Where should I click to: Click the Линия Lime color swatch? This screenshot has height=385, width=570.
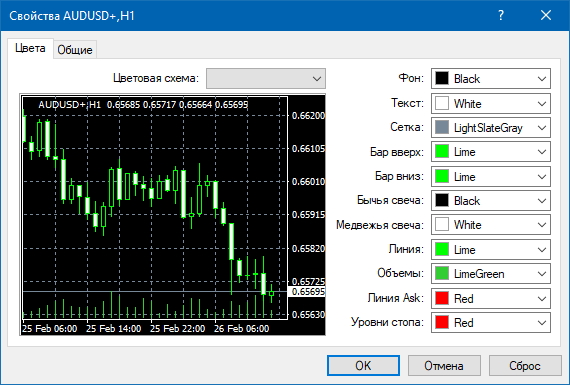442,249
